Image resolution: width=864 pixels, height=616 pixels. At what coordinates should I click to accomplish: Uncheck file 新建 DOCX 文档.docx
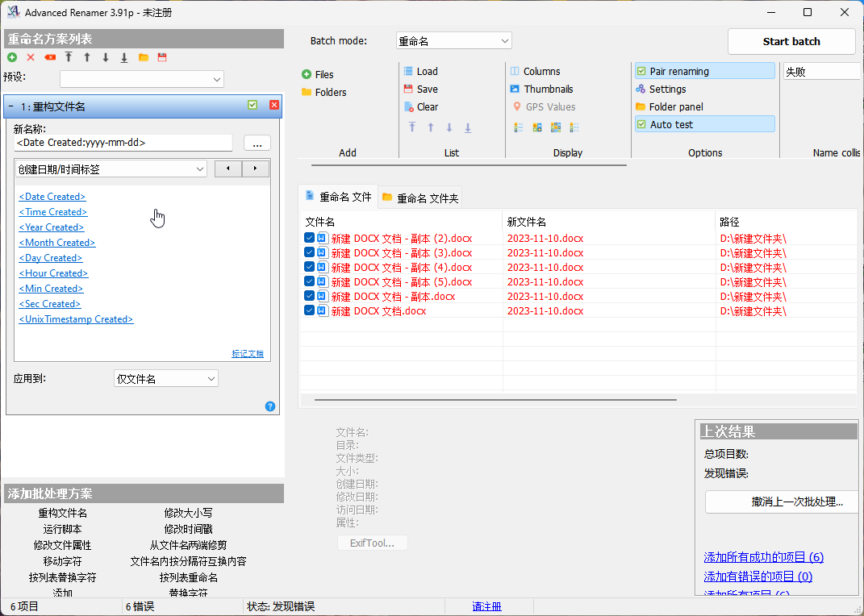coord(309,310)
